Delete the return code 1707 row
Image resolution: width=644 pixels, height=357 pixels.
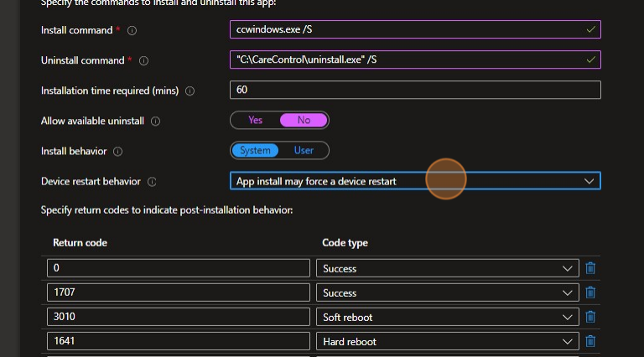pos(590,292)
